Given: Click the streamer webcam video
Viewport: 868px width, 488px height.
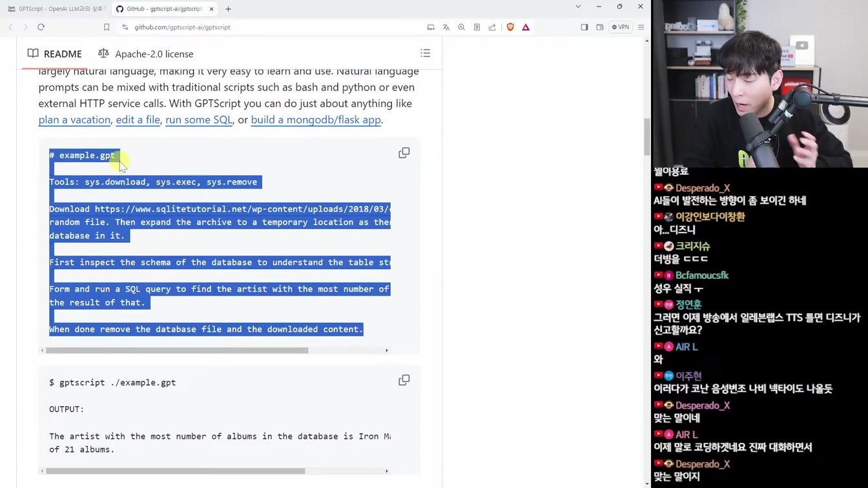Looking at the screenshot, I should pos(760,84).
